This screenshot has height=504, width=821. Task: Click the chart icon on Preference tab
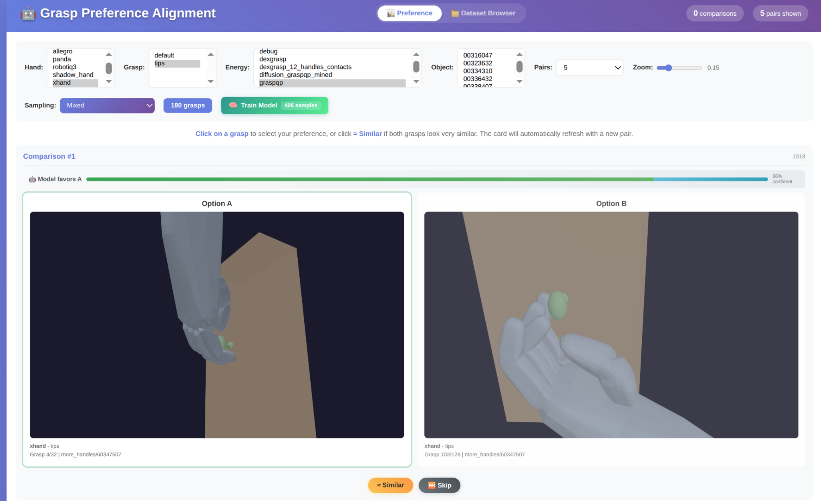[x=391, y=13]
